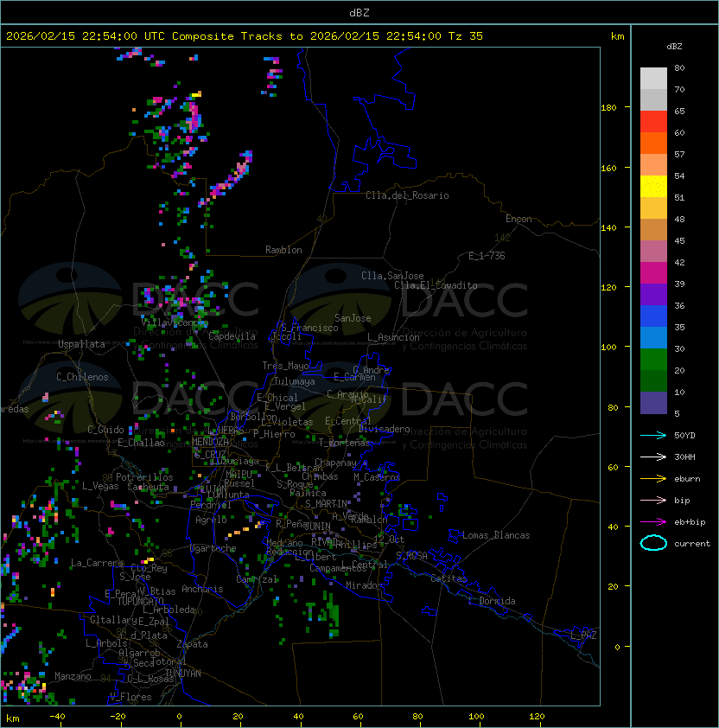Click the L_PAZ map label

point(583,635)
